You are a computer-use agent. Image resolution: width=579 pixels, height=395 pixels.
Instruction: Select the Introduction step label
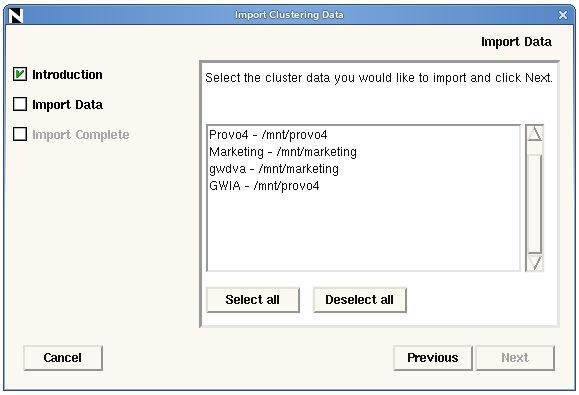[x=67, y=75]
